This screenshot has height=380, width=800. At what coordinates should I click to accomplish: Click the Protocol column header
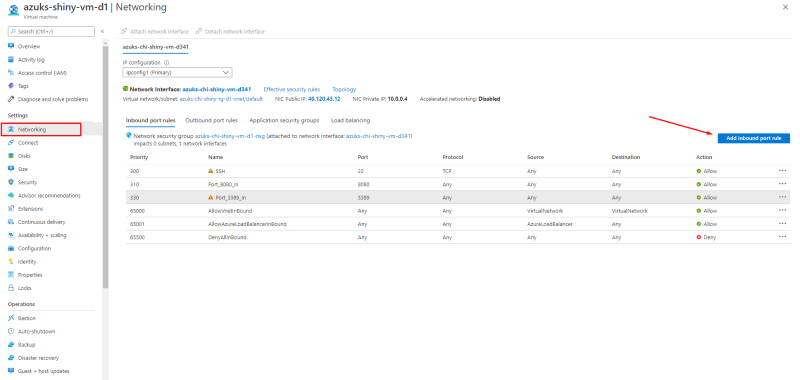(453, 157)
